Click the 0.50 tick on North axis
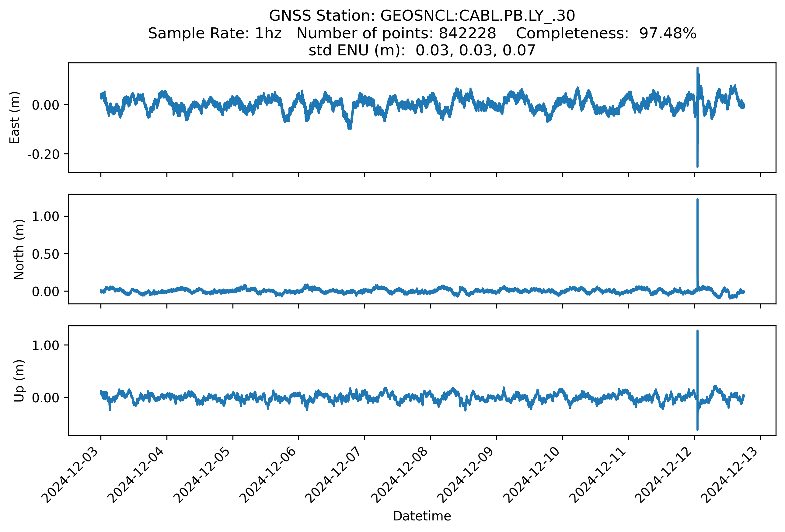The width and height of the screenshot is (785, 532). pyautogui.click(x=45, y=254)
